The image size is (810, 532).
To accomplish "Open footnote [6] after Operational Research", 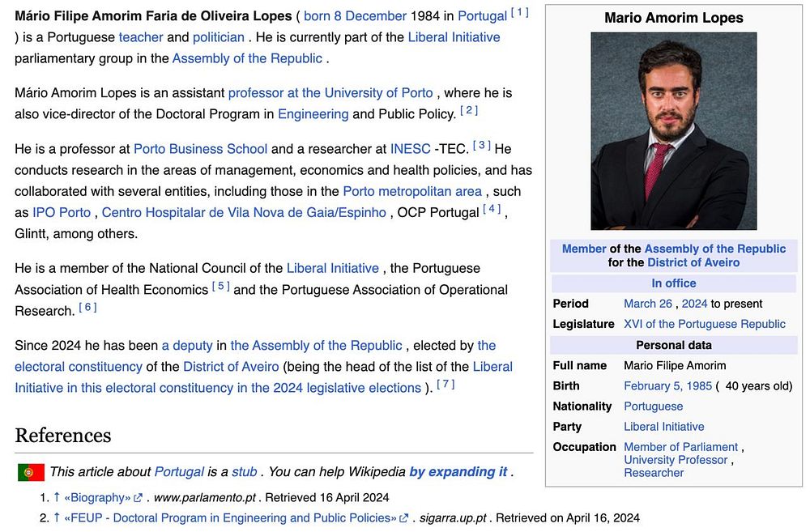I will coord(87,308).
